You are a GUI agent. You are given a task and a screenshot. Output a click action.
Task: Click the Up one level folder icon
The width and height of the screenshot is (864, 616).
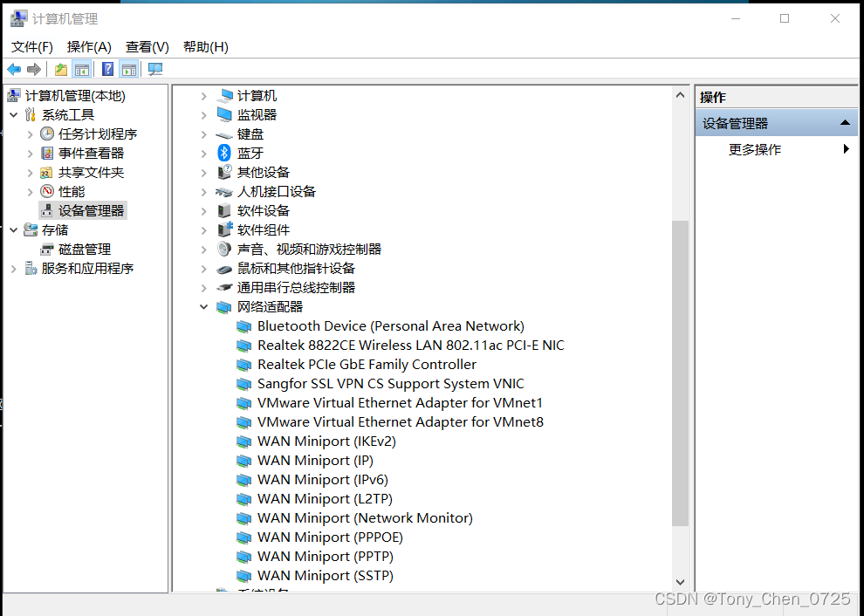60,70
